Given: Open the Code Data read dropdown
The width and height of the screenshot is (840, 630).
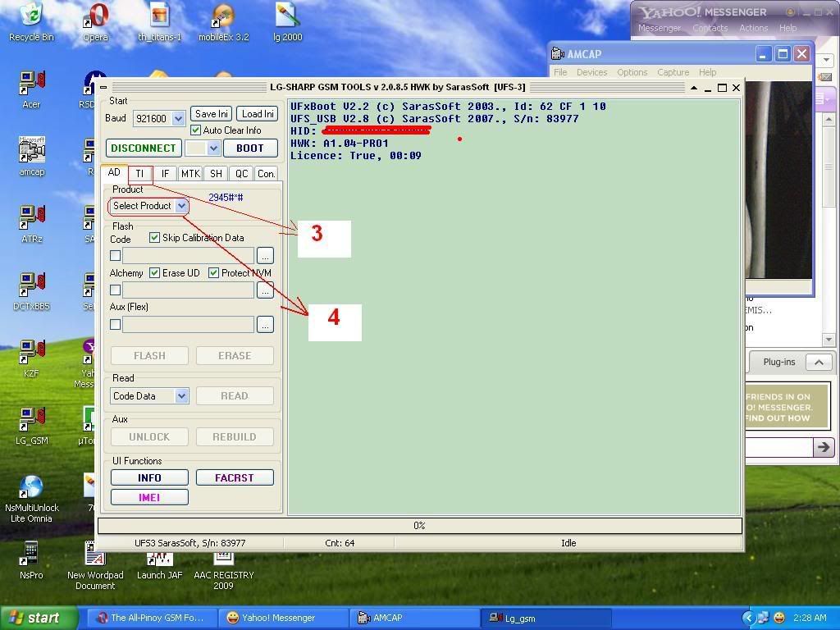Looking at the screenshot, I should tap(181, 396).
